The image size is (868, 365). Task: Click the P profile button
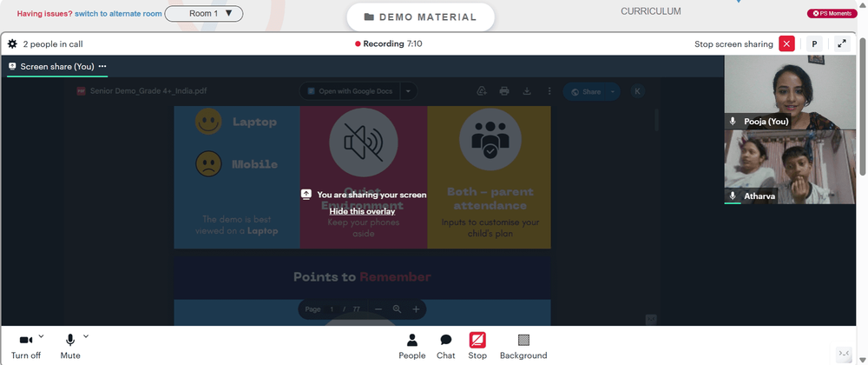pos(814,43)
